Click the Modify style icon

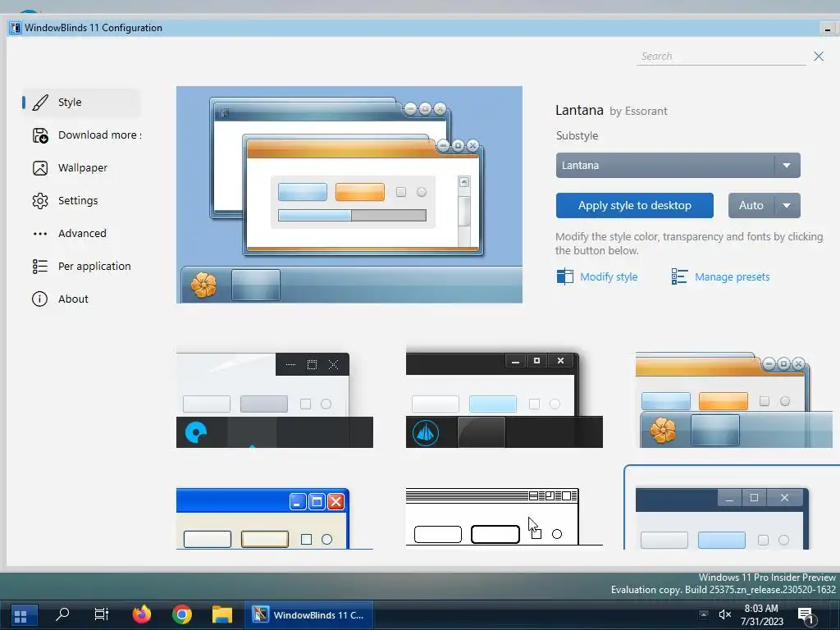(x=564, y=276)
